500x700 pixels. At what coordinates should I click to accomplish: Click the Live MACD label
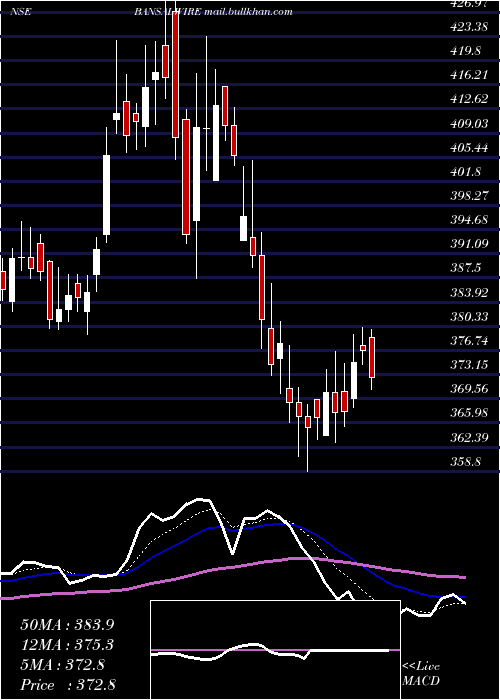pyautogui.click(x=421, y=674)
